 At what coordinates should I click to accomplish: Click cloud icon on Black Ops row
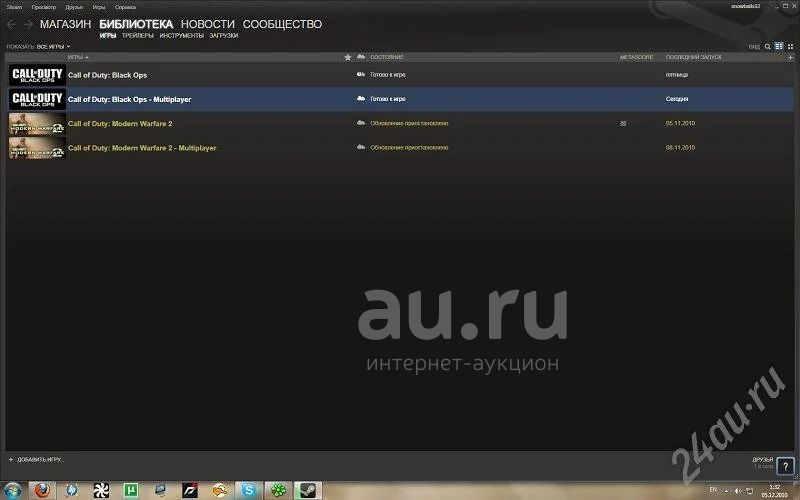pos(361,74)
